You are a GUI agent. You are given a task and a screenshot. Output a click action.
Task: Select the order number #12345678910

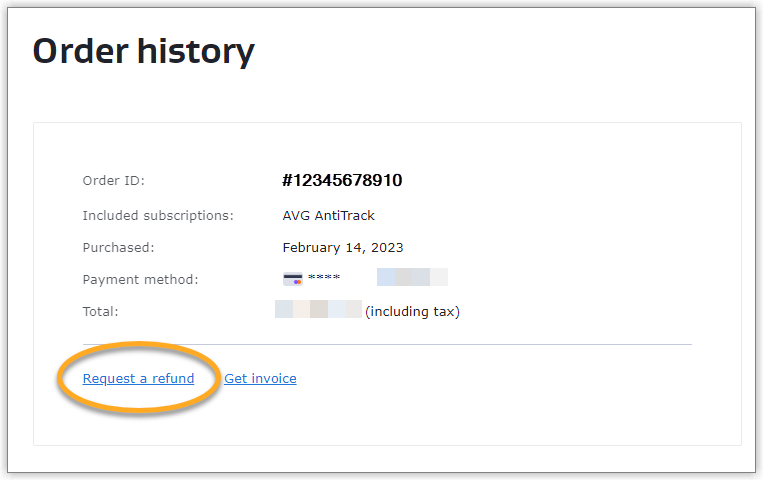[x=342, y=181]
